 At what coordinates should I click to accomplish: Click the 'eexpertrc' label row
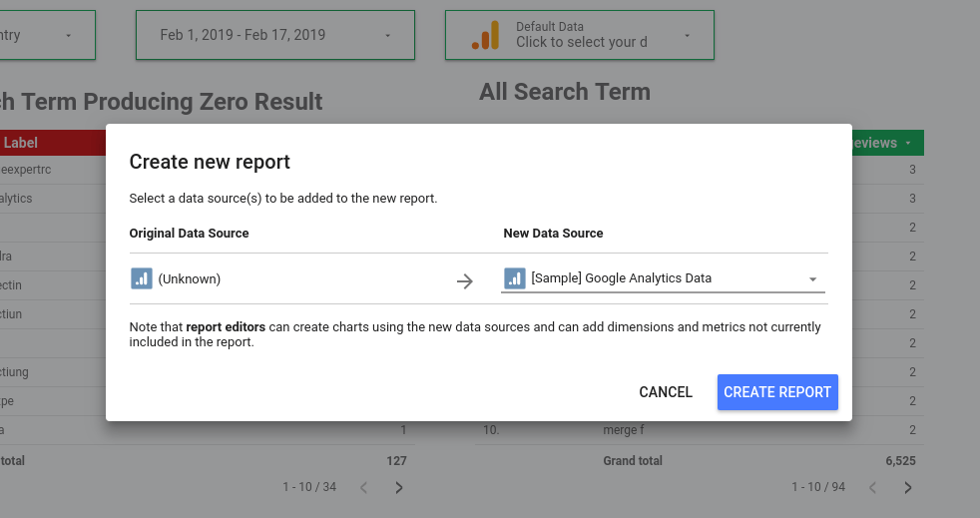26,170
